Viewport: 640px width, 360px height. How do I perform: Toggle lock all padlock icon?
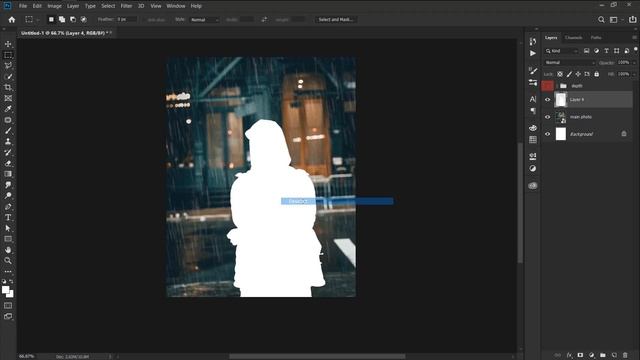(x=596, y=74)
